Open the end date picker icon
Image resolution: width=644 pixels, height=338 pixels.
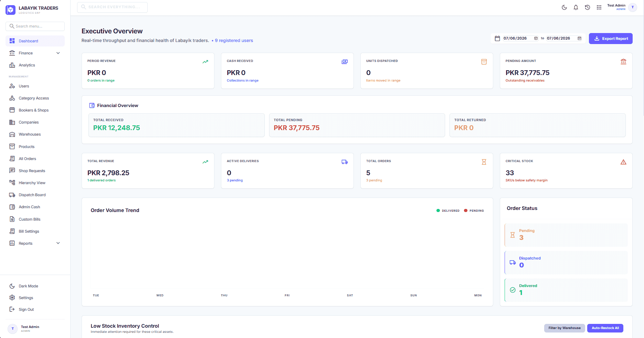point(579,38)
